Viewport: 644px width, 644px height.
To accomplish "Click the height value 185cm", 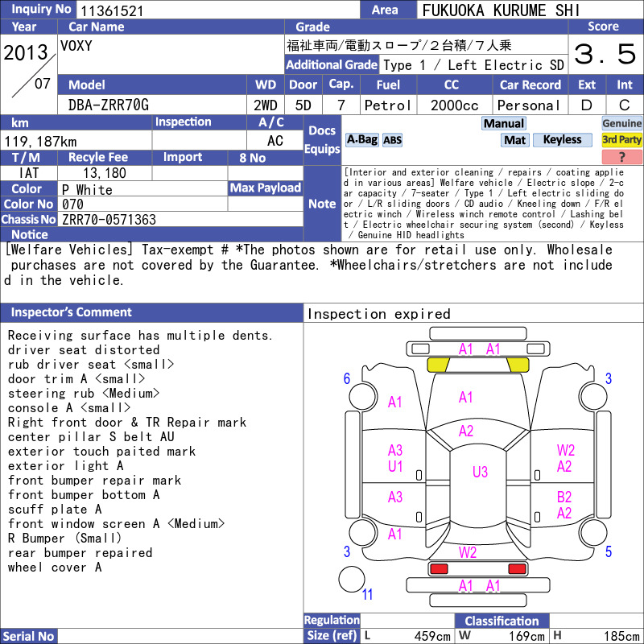I will point(621,636).
